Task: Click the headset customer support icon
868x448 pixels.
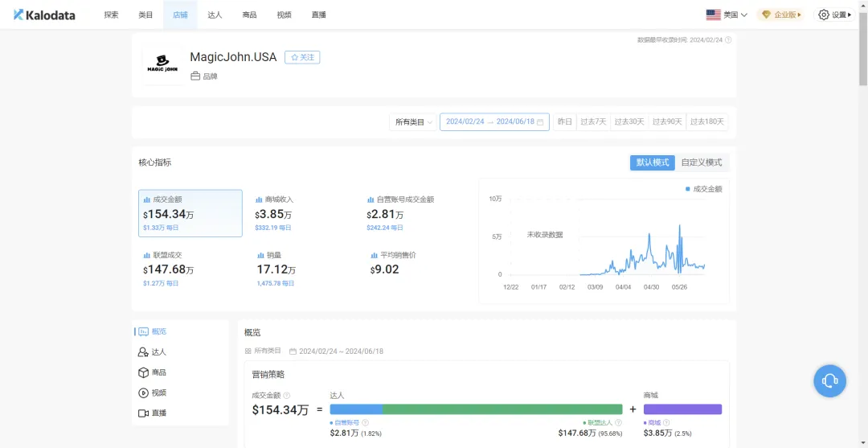Action: [829, 380]
